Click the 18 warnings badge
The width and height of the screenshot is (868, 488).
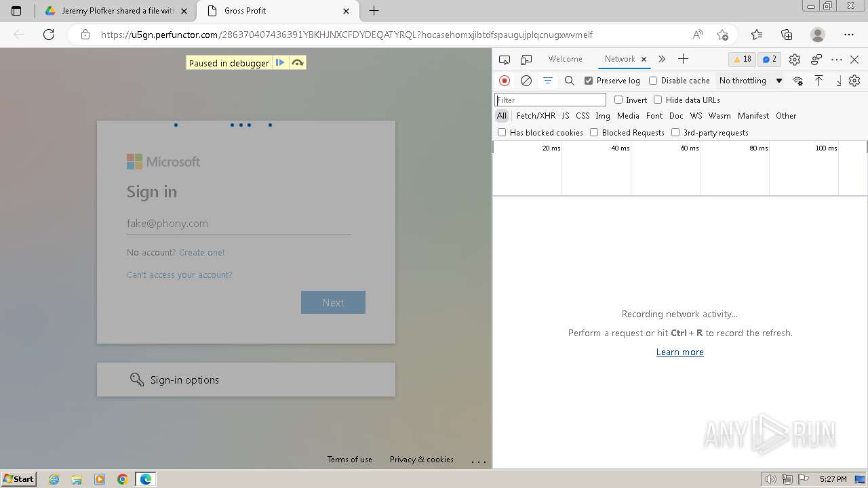click(x=743, y=59)
